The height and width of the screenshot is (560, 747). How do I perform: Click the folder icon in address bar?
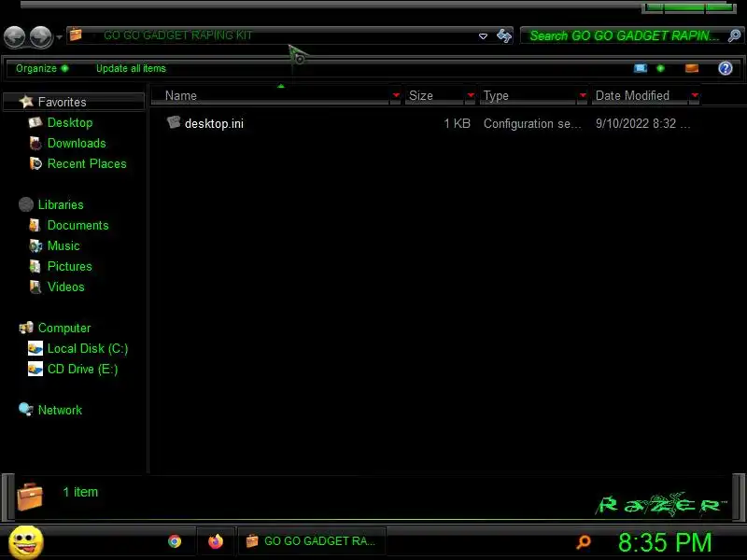pyautogui.click(x=76, y=35)
